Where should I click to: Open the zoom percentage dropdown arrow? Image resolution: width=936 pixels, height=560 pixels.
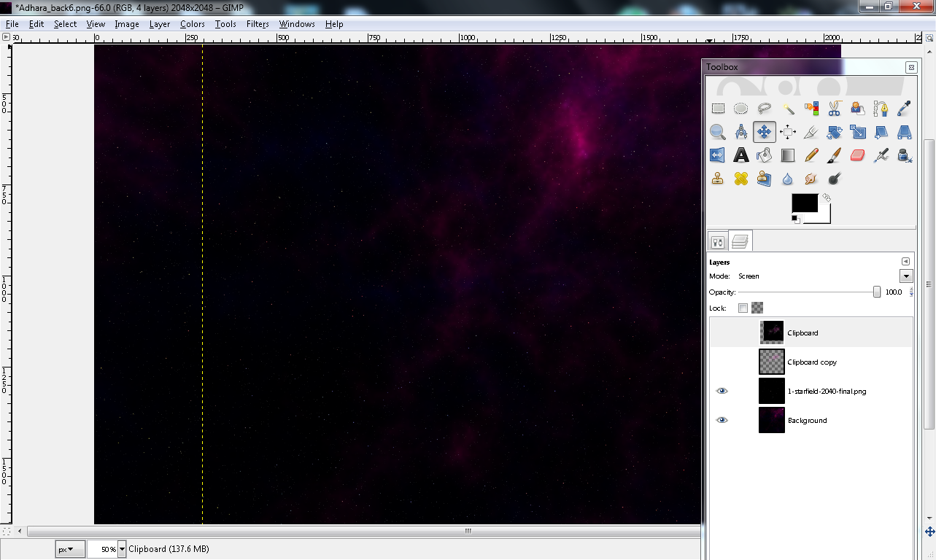pyautogui.click(x=122, y=549)
